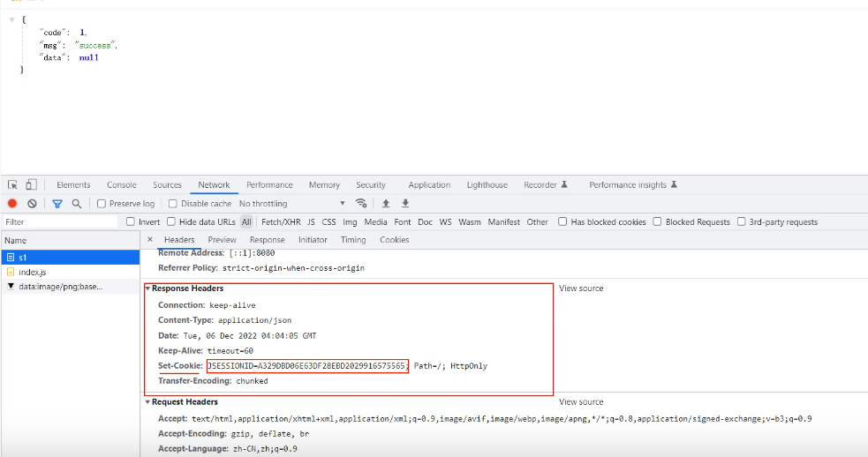Toggle the network filter funnel icon
This screenshot has height=457, width=868.
coord(57,204)
